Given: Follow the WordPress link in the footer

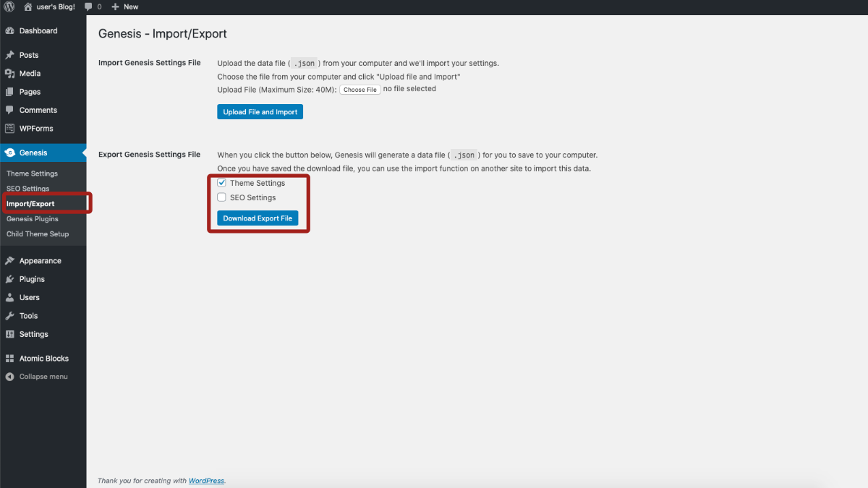Looking at the screenshot, I should [206, 480].
